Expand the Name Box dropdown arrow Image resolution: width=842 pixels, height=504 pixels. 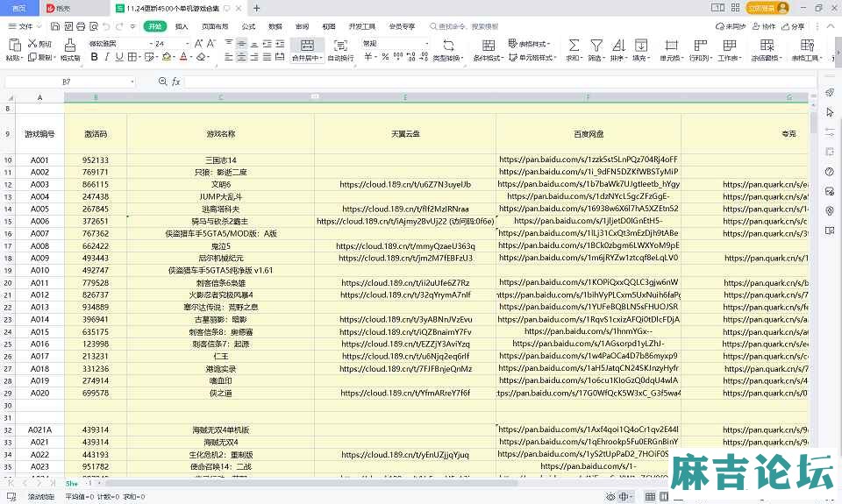[132, 82]
